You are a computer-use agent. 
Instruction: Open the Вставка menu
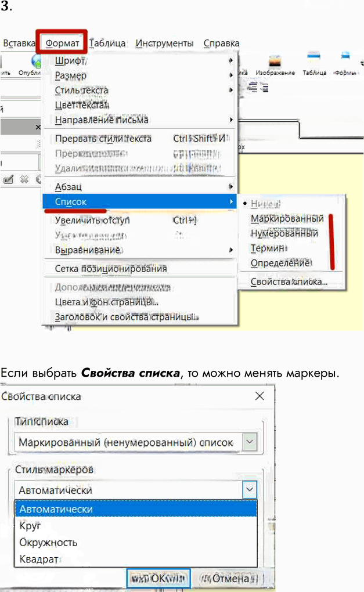click(19, 44)
